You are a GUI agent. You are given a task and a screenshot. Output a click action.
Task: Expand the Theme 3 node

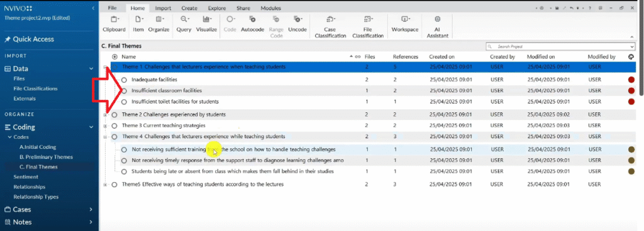[106, 126]
